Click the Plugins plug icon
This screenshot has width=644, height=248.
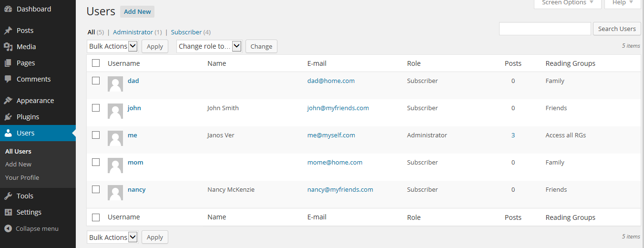pyautogui.click(x=8, y=117)
